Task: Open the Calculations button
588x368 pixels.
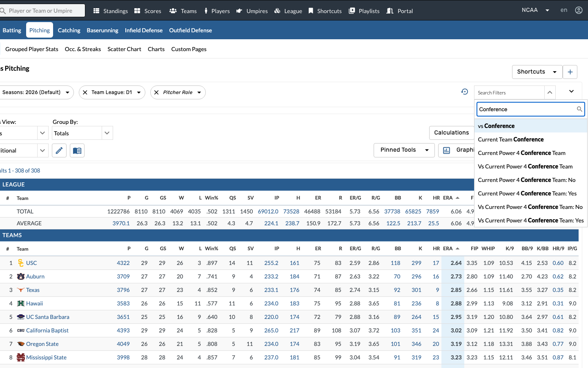Action: click(452, 133)
